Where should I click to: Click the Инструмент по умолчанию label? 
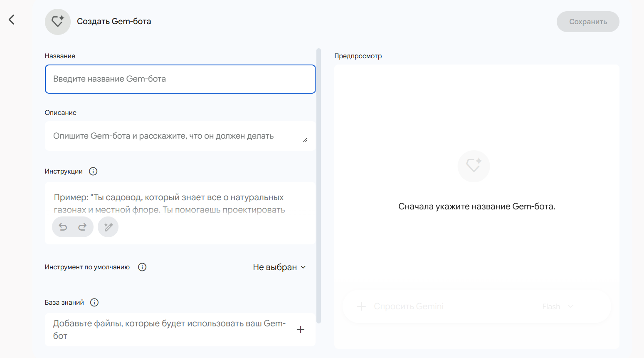pyautogui.click(x=87, y=267)
